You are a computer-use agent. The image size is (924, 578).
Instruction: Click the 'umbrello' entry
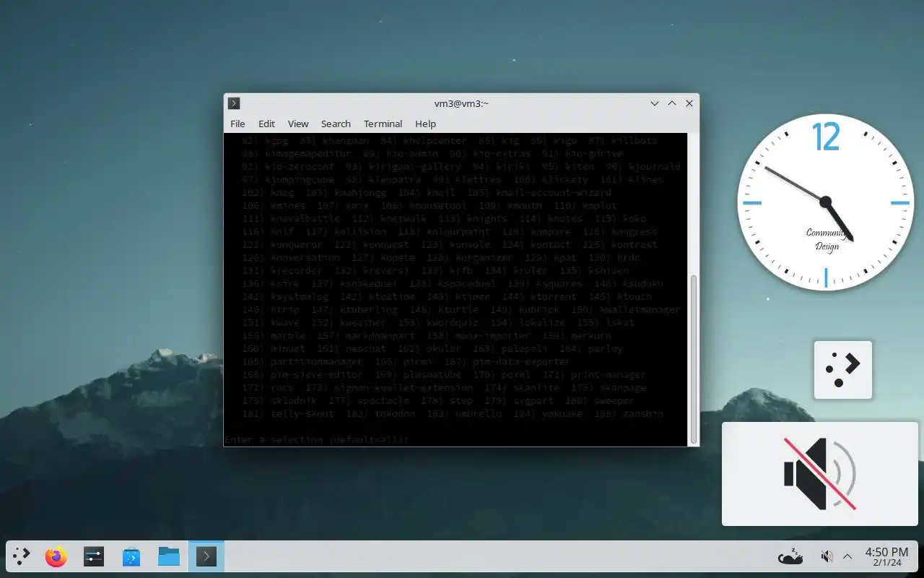point(478,413)
